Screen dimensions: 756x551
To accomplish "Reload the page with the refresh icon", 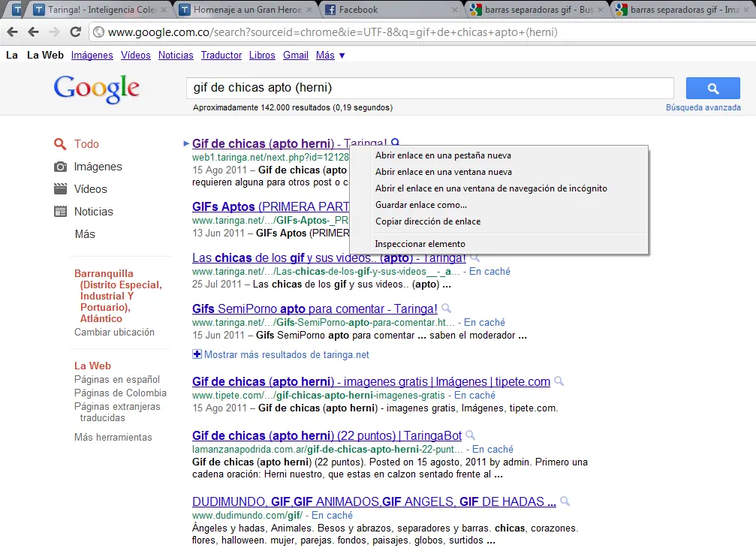I will (76, 32).
